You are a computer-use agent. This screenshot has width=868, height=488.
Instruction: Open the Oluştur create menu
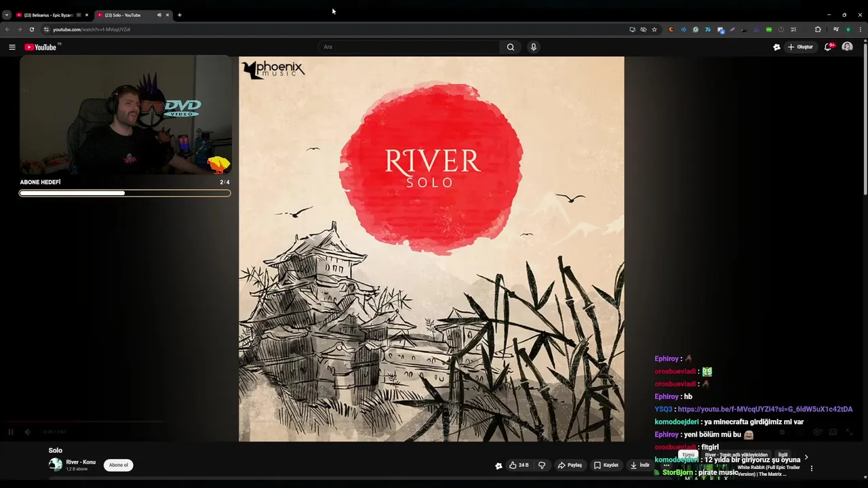pos(800,47)
